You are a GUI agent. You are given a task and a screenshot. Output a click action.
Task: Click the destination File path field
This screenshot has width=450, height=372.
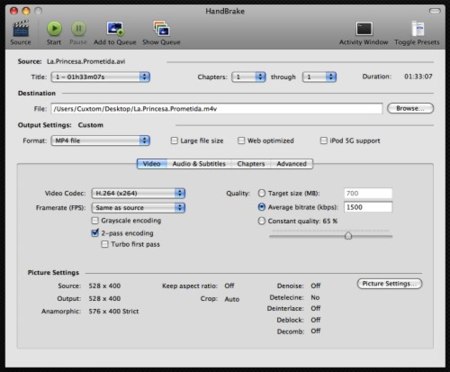[x=217, y=109]
